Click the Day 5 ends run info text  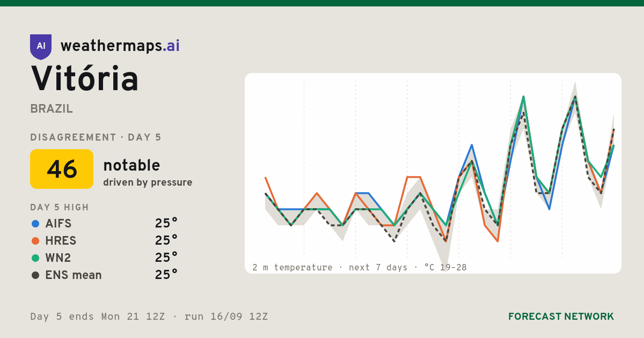pyautogui.click(x=149, y=317)
